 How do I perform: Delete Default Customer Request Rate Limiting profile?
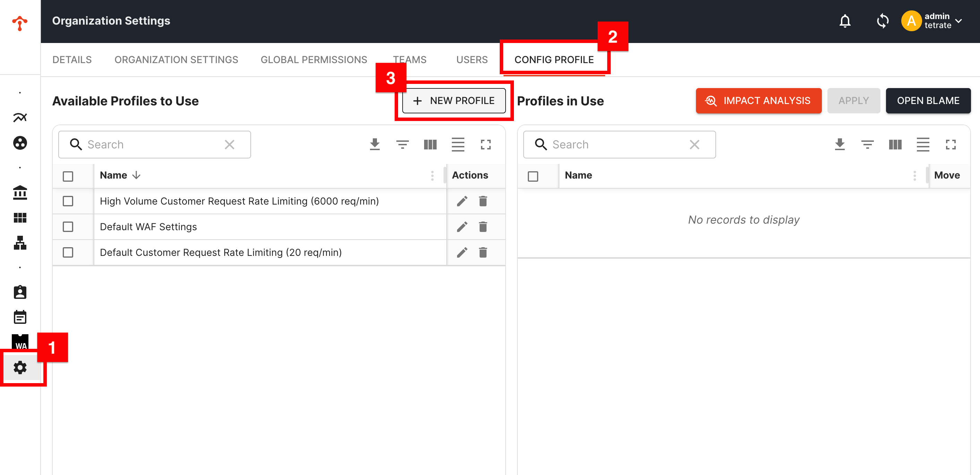click(x=483, y=252)
